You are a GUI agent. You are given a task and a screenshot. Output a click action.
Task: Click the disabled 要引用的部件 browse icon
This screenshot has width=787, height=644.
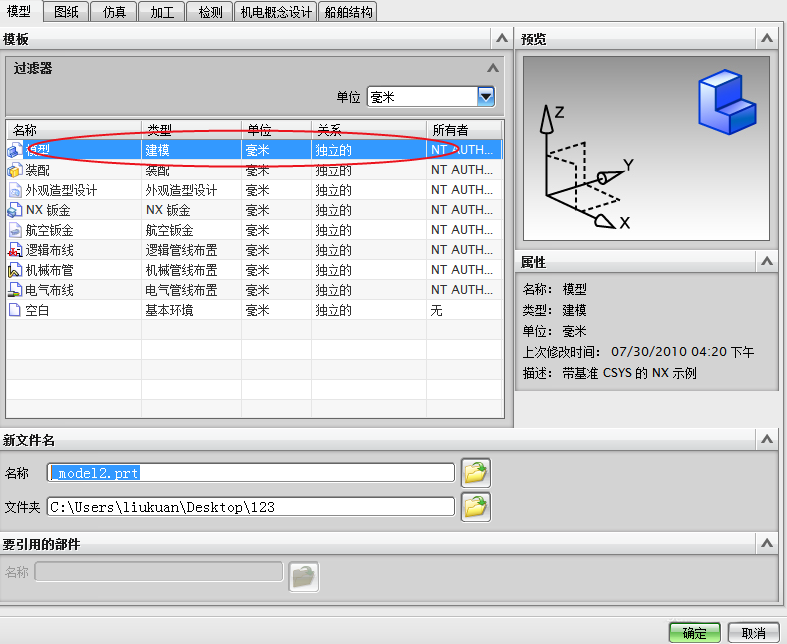tap(304, 577)
